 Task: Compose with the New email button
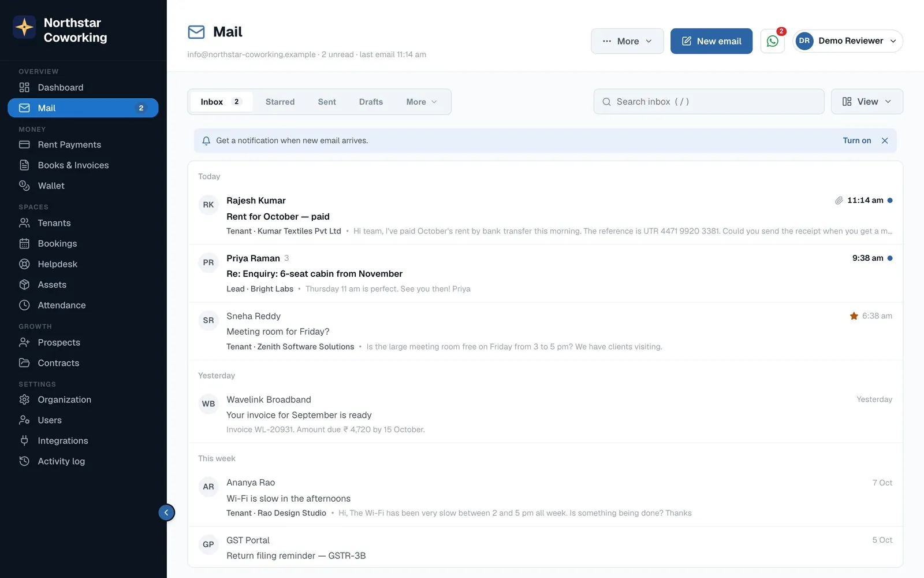[x=711, y=41]
